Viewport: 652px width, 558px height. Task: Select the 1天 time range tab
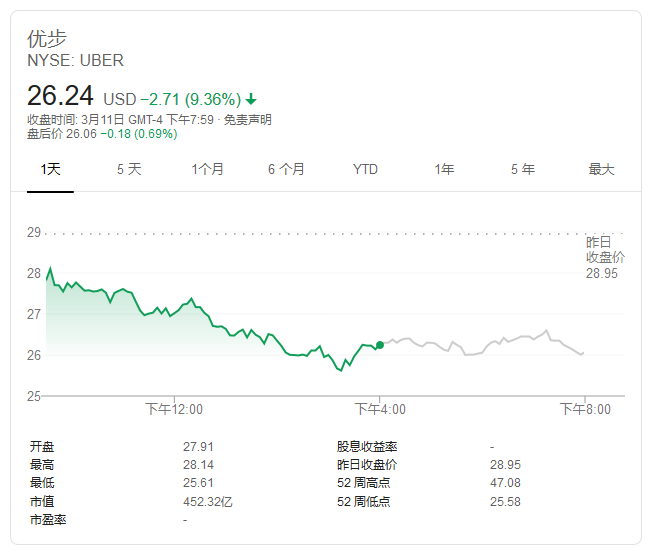click(50, 169)
